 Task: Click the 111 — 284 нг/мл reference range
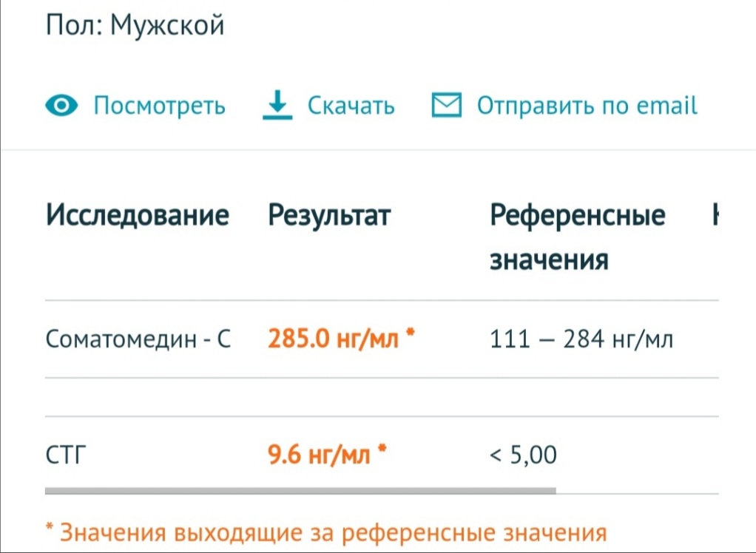[x=581, y=339]
